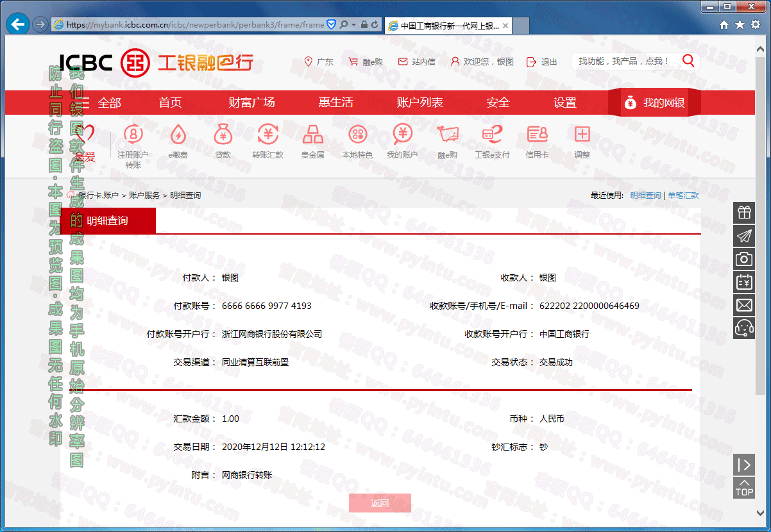
Task: Open 站内信 mail messages
Action: (416, 62)
